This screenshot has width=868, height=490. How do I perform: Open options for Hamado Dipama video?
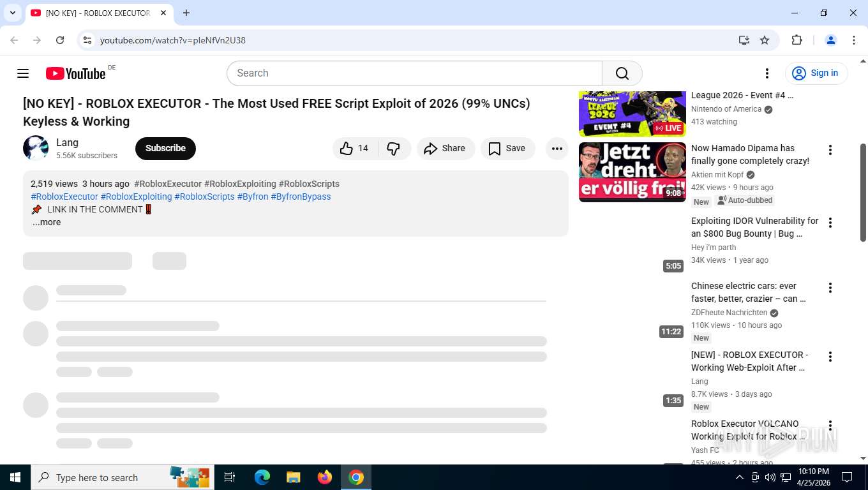pyautogui.click(x=830, y=150)
